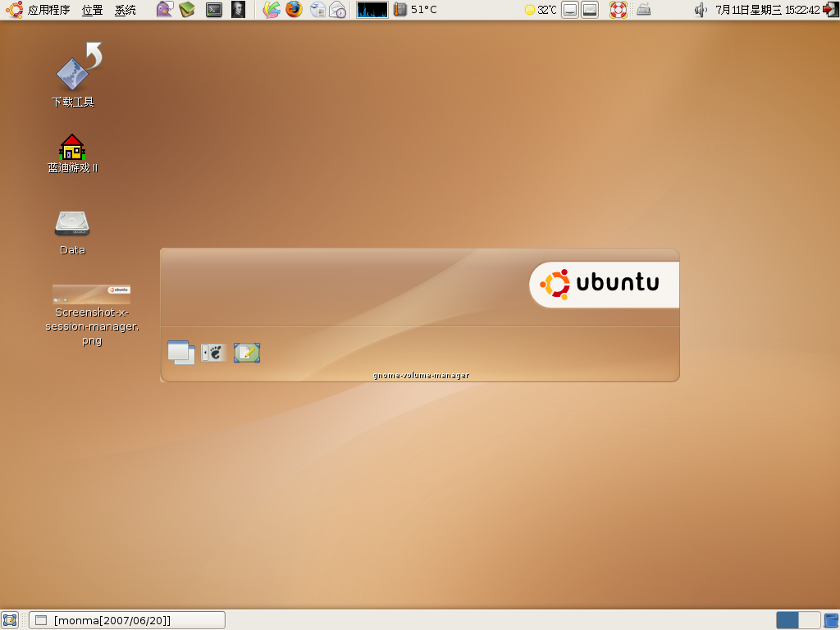Click the 51°C hardware temperature sensor
The height and width of the screenshot is (630, 840).
coord(415,10)
